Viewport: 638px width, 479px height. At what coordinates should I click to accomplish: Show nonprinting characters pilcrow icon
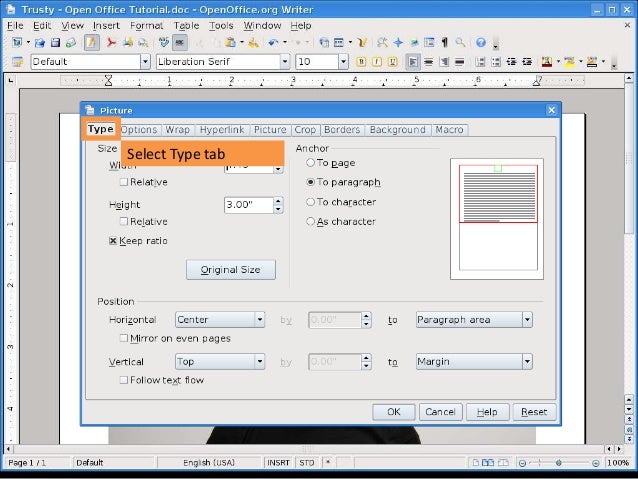(x=444, y=43)
